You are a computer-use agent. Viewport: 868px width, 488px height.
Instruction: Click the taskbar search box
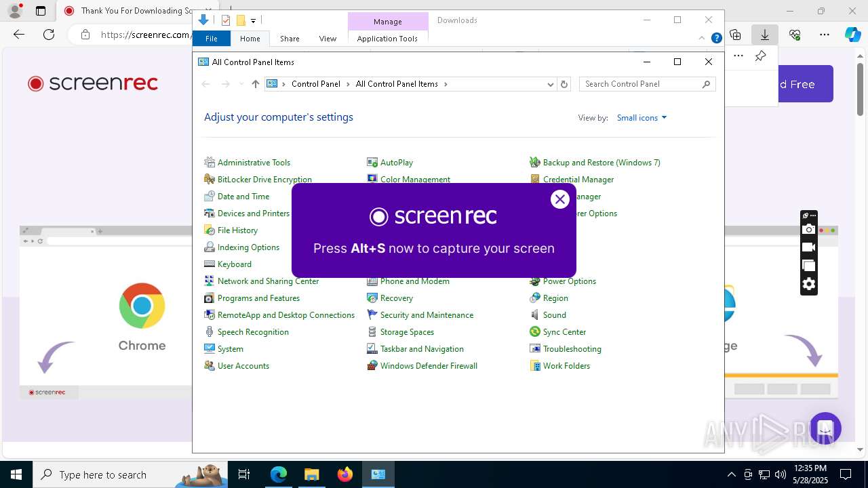130,474
